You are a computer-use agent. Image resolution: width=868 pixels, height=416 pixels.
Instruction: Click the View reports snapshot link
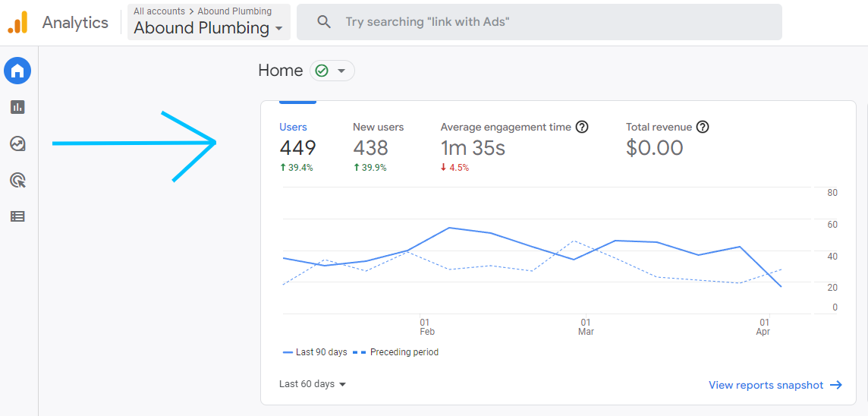pyautogui.click(x=775, y=385)
